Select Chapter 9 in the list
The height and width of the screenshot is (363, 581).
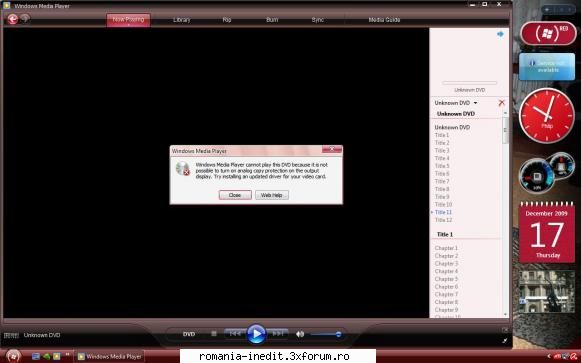click(x=446, y=310)
